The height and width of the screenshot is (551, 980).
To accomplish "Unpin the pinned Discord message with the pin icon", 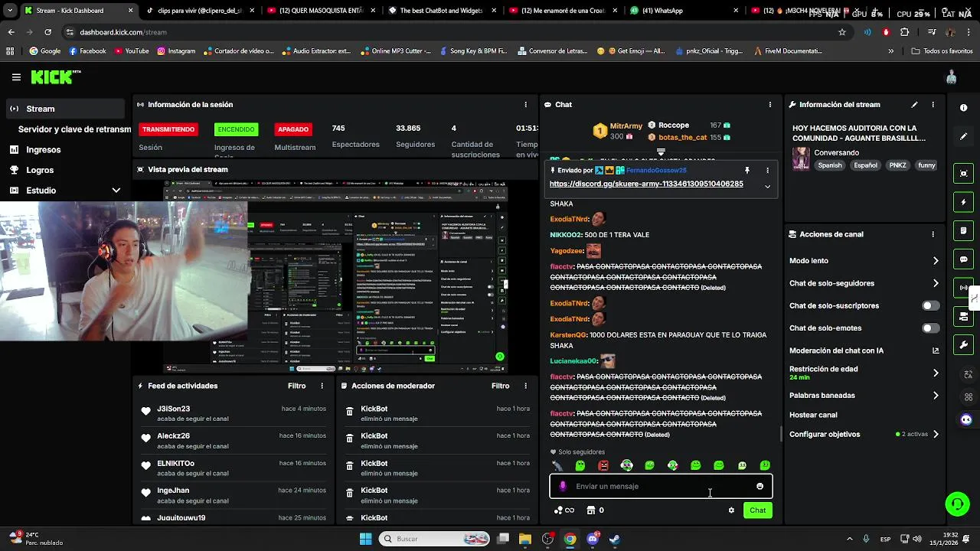I will click(746, 171).
